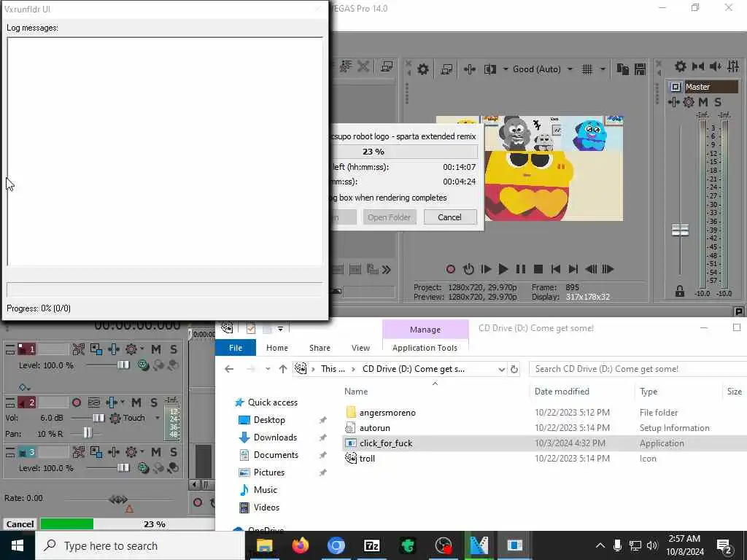Expand track 1 automation settings arrow
Viewport: 747px width, 560px height.
pos(142,349)
